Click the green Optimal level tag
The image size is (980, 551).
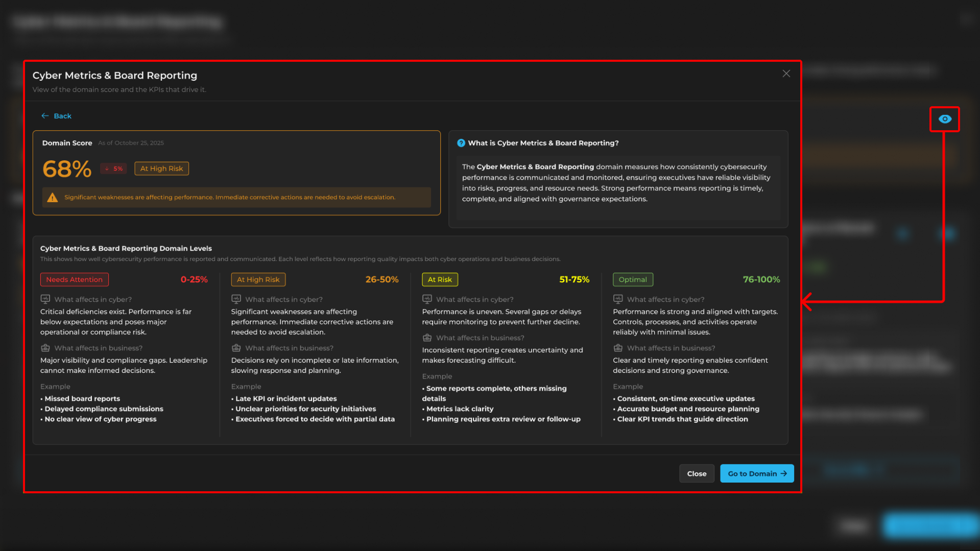[x=632, y=279]
